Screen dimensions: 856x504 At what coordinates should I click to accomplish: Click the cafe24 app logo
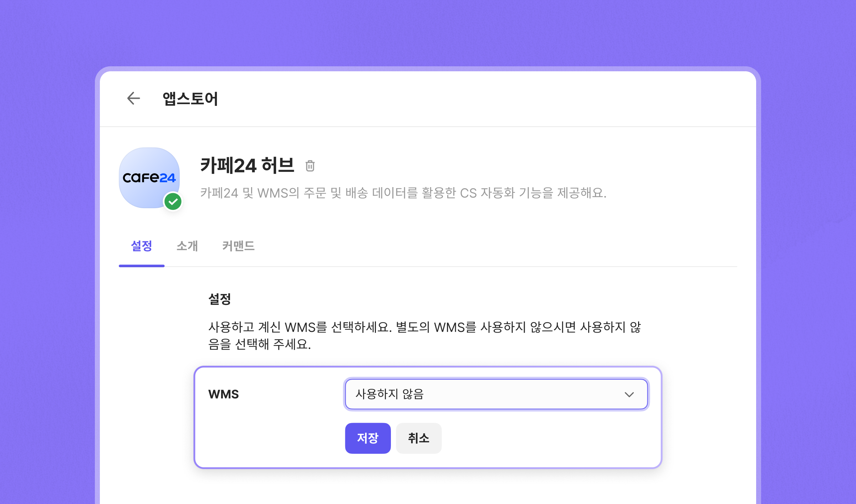pos(149,178)
